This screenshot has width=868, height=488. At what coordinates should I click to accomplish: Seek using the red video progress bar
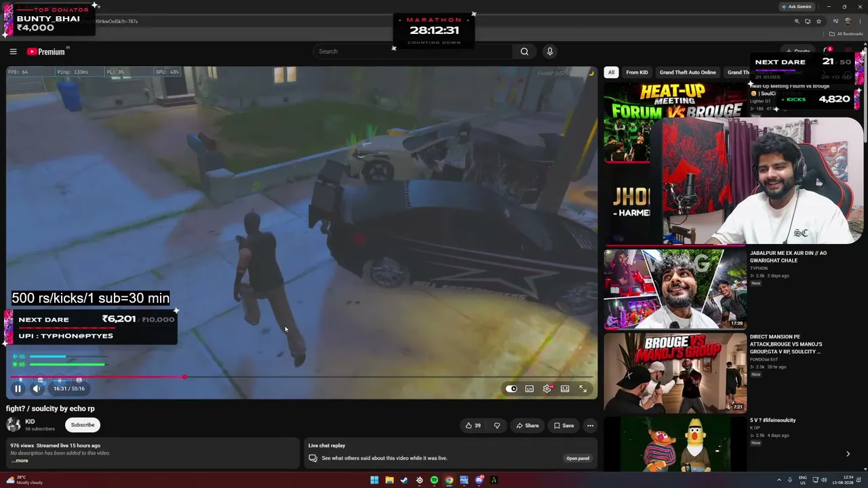pos(302,377)
